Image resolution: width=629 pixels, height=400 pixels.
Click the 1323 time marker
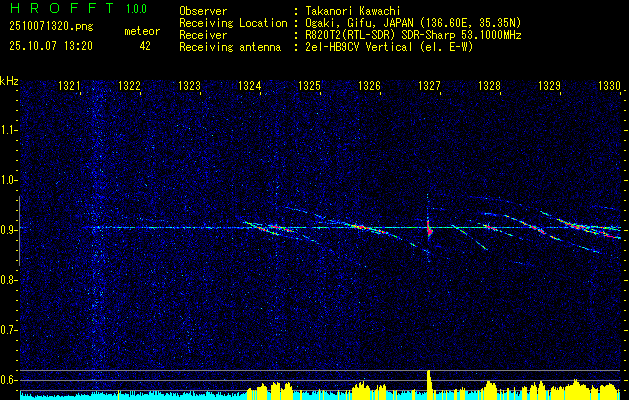click(x=189, y=85)
